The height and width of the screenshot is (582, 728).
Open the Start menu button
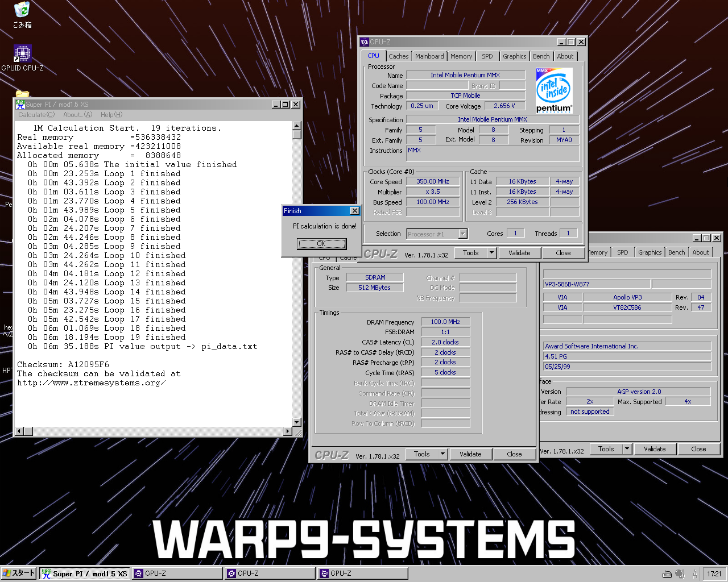click(19, 573)
